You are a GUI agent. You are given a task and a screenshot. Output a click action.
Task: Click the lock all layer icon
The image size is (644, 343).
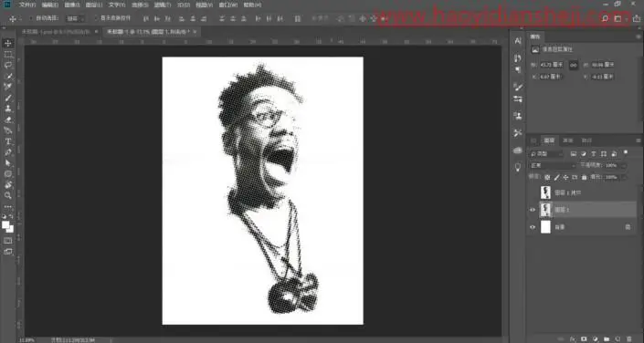[x=584, y=177]
